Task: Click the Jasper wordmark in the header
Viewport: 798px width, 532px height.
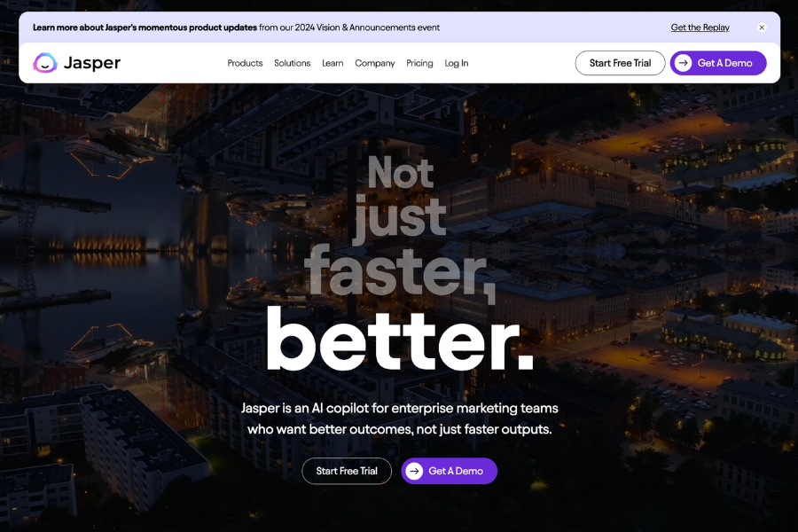Action: [x=93, y=63]
